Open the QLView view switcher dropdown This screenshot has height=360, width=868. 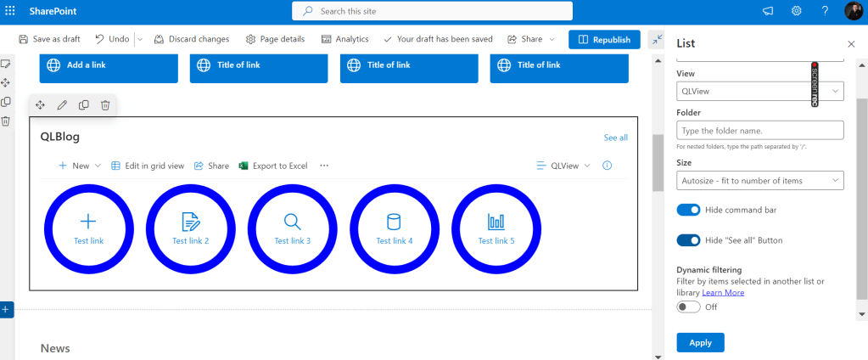coord(563,166)
